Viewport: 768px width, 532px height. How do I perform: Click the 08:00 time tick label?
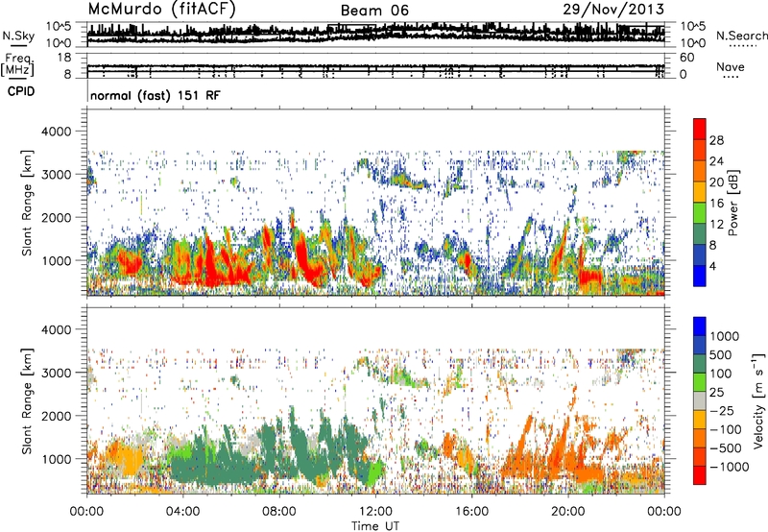(279, 512)
